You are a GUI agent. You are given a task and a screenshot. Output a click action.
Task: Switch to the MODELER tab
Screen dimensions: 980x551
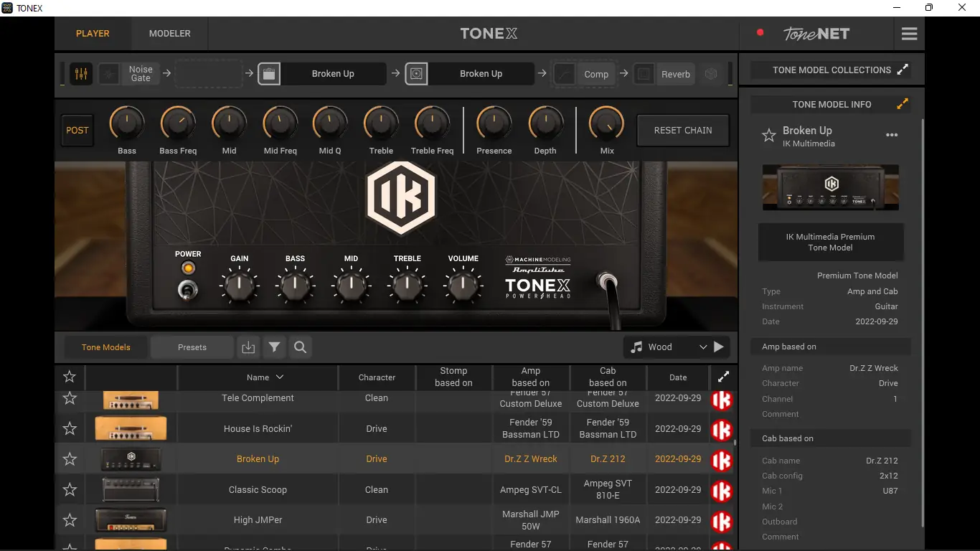[x=170, y=34]
